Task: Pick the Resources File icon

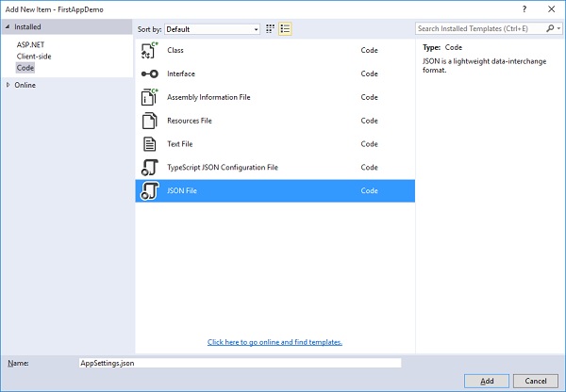Action: coord(148,121)
